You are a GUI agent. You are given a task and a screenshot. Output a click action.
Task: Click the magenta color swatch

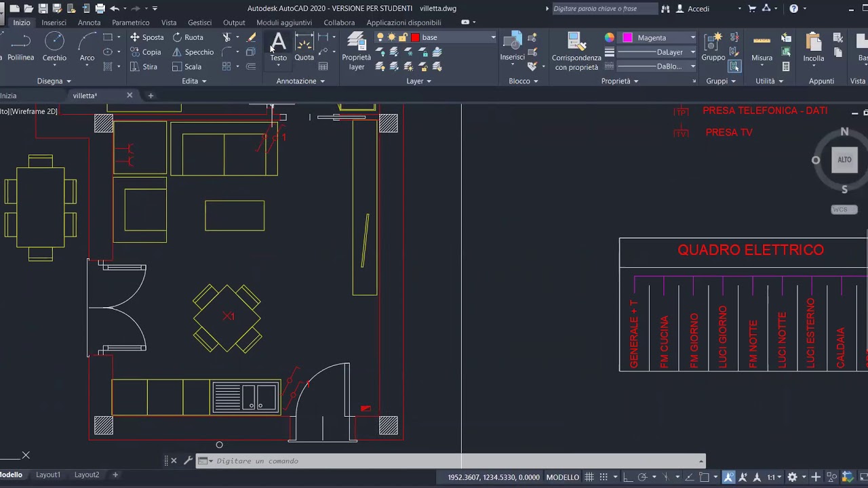click(628, 37)
